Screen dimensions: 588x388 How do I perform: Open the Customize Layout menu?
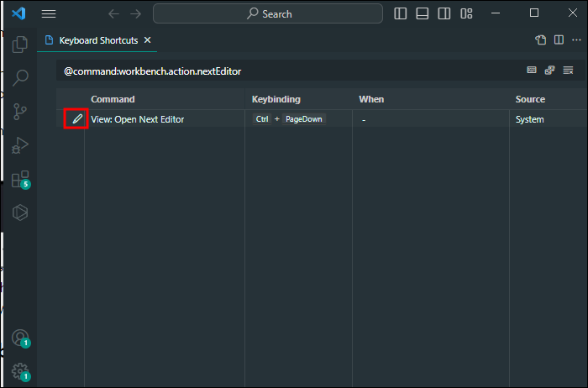pyautogui.click(x=466, y=13)
